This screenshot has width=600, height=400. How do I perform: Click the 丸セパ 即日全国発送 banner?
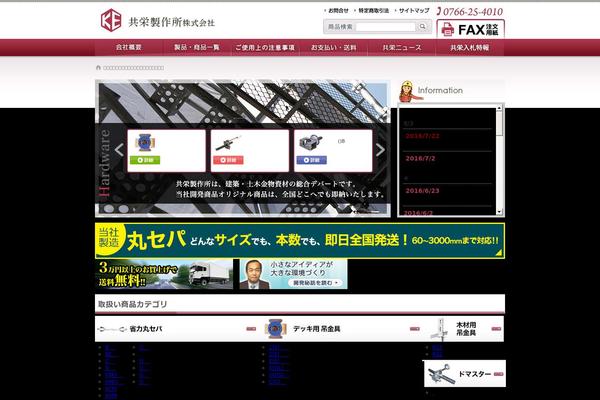click(x=300, y=241)
